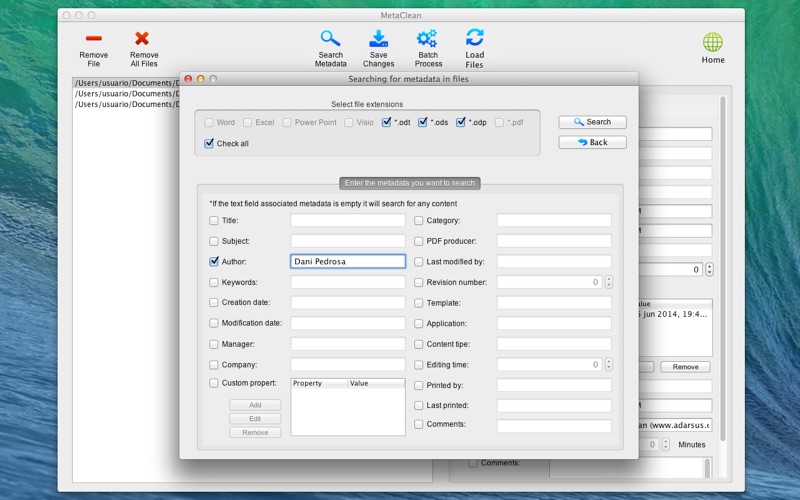Click the Author field with Dani Pedrosa
The height and width of the screenshot is (500, 800).
click(x=348, y=261)
